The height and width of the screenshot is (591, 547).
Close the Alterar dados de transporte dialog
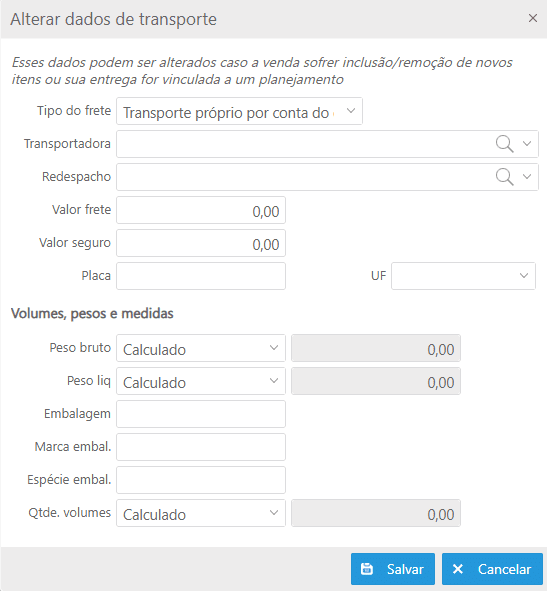click(x=532, y=18)
